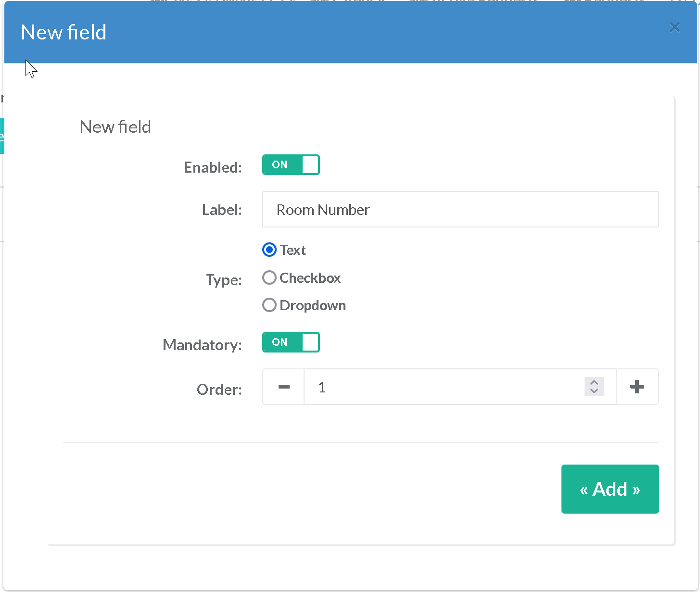This screenshot has height=592, width=700.
Task: Increase order with the plus icon
Action: click(637, 387)
